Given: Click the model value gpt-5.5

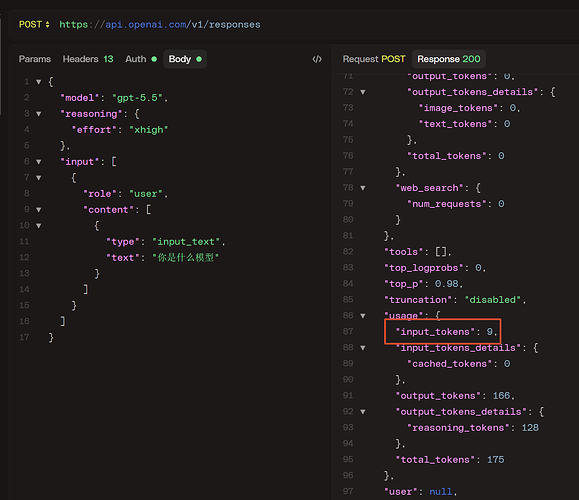Looking at the screenshot, I should pos(137,98).
